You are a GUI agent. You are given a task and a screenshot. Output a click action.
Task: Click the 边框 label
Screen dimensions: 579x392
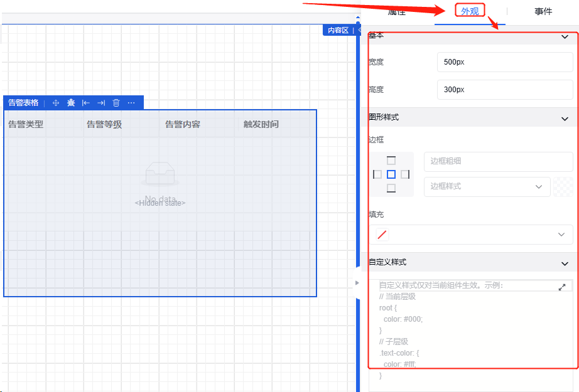click(376, 140)
